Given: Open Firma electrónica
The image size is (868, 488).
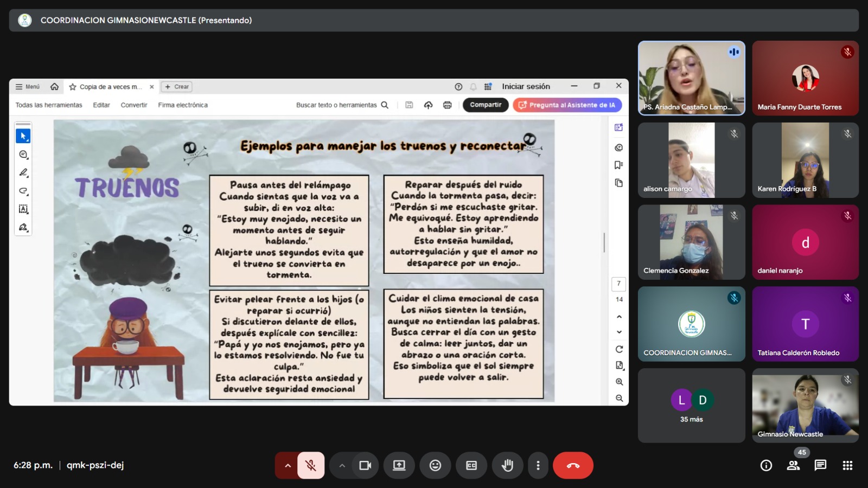Looking at the screenshot, I should coord(183,105).
